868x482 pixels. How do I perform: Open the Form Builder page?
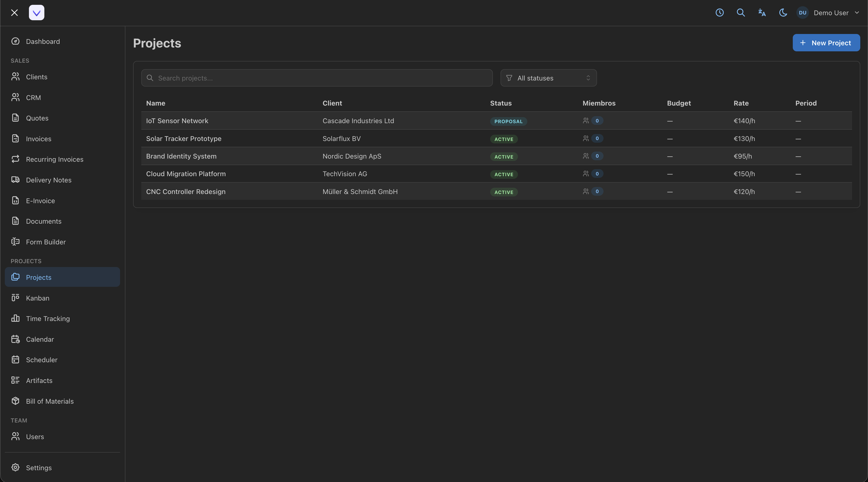tap(46, 242)
